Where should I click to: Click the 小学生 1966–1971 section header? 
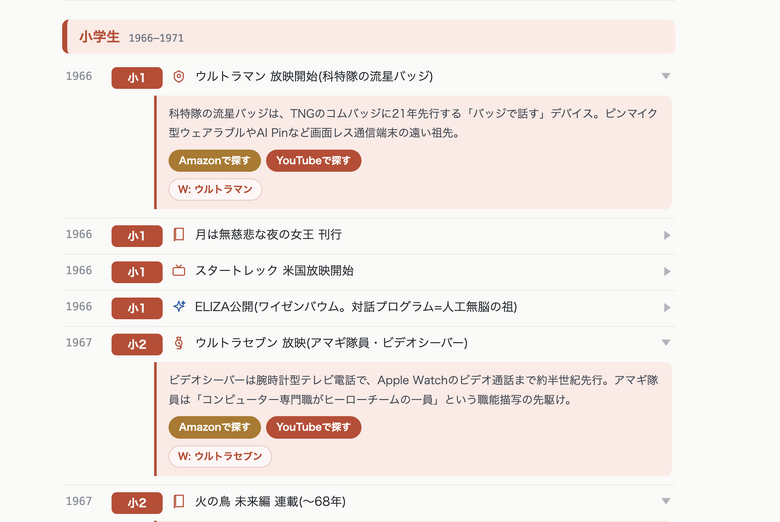coord(369,37)
